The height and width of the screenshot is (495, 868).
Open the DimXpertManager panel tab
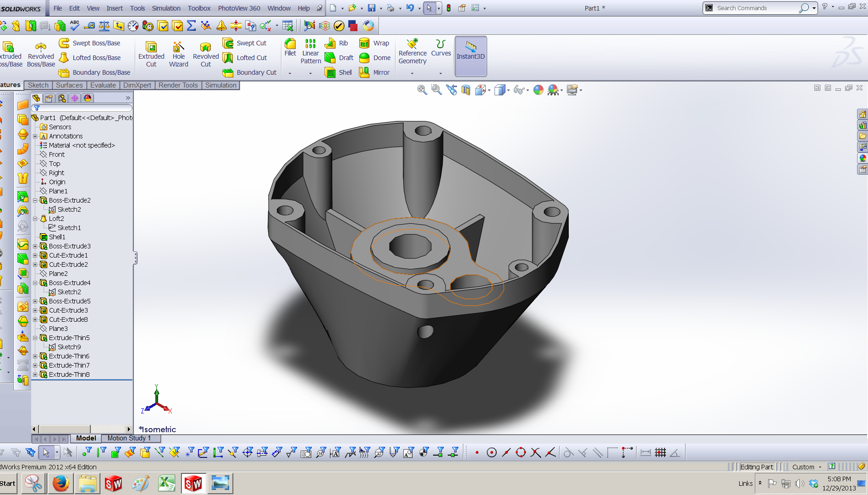(75, 98)
